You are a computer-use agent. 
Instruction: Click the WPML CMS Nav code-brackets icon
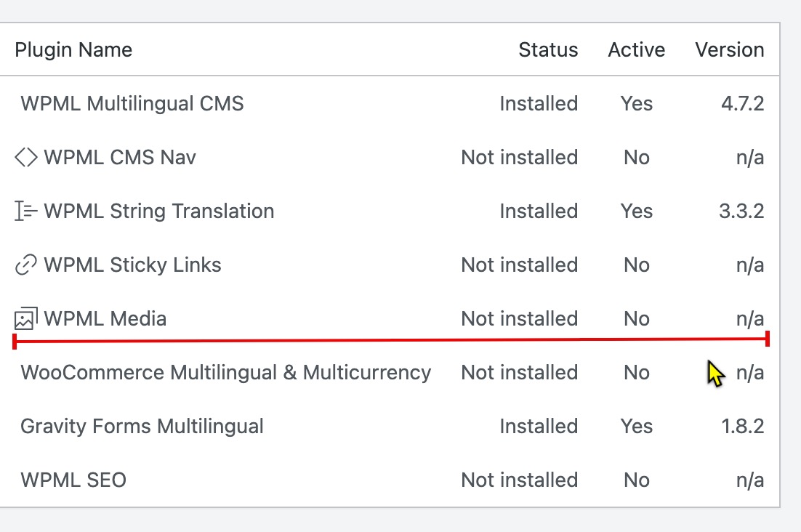click(x=26, y=157)
